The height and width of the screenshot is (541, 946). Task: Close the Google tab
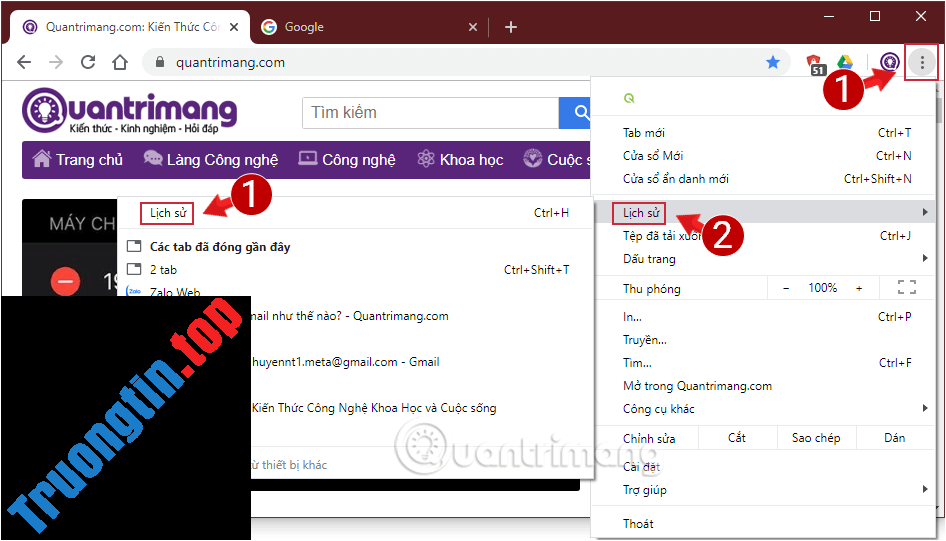473,27
